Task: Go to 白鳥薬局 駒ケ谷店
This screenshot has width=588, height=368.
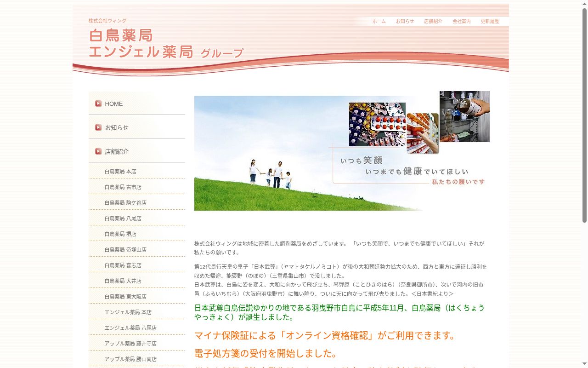Action: [125, 203]
